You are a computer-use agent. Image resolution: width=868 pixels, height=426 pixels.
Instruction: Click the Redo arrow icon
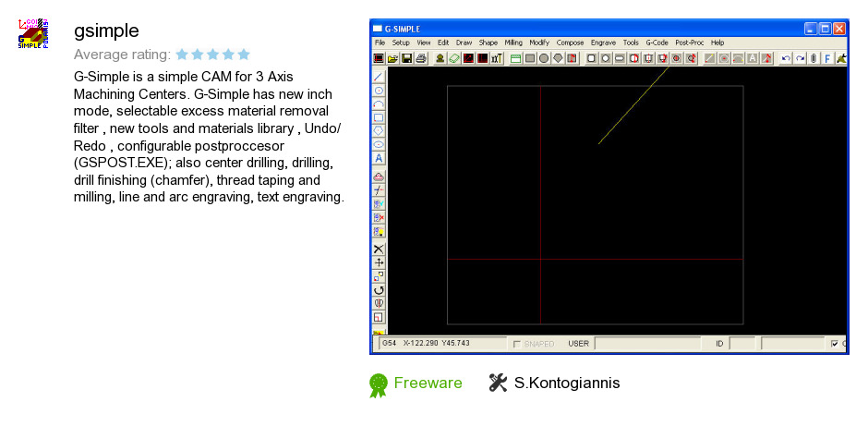pos(800,58)
